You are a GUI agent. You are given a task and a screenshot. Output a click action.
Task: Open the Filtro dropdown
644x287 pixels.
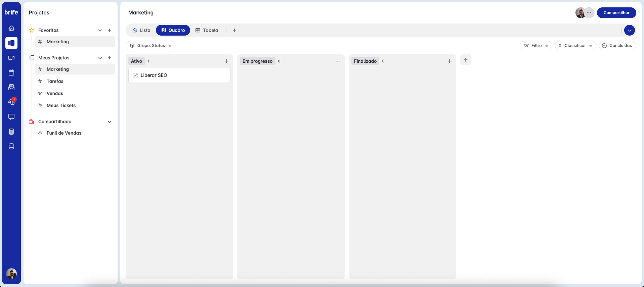click(536, 46)
